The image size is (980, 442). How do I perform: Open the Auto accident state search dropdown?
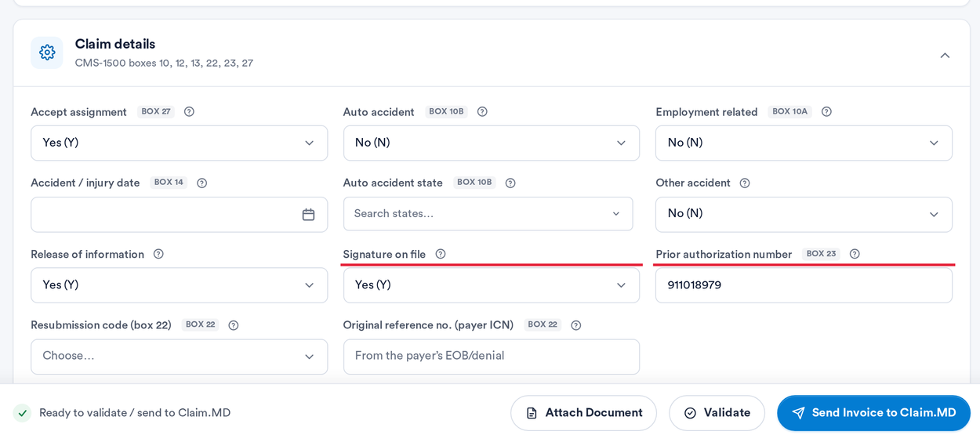pyautogui.click(x=488, y=214)
